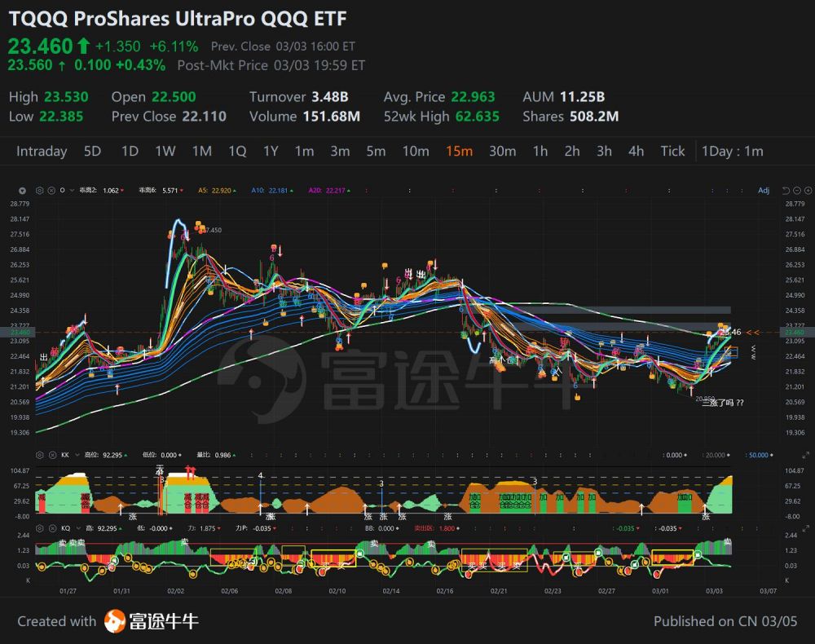Click the 23.460 current price axis marker
Viewport: 815px width, 644px height.
792,333
